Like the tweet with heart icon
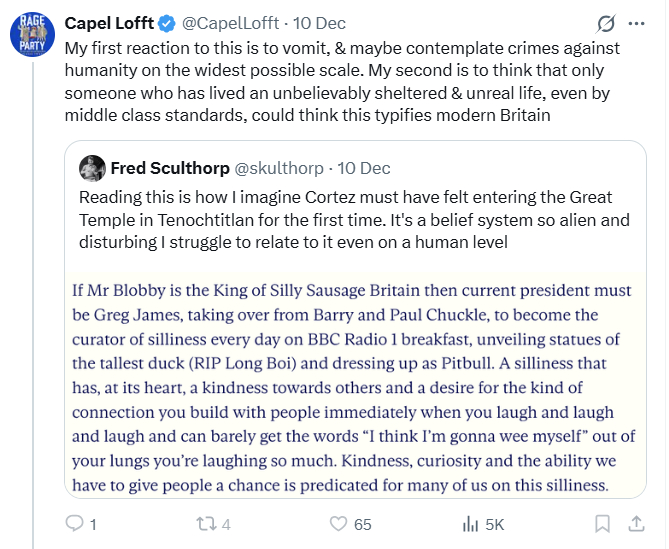The image size is (669, 549). click(338, 523)
